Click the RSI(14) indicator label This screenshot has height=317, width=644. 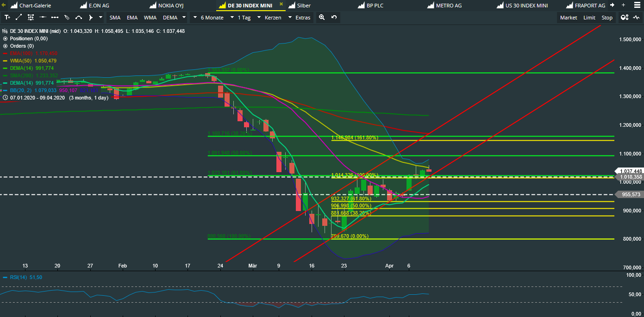point(19,277)
